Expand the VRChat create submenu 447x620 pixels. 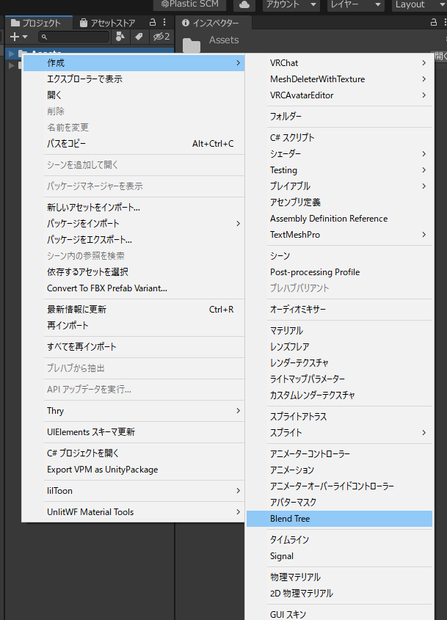339,63
